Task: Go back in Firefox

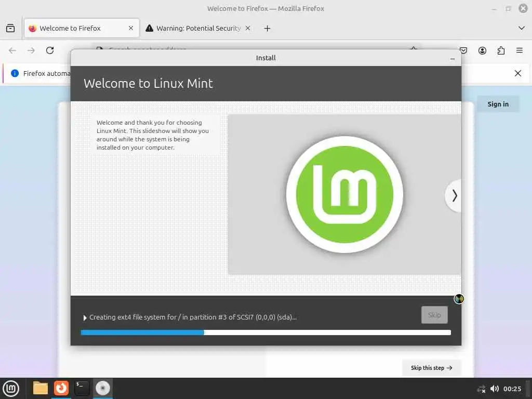Action: [x=12, y=50]
